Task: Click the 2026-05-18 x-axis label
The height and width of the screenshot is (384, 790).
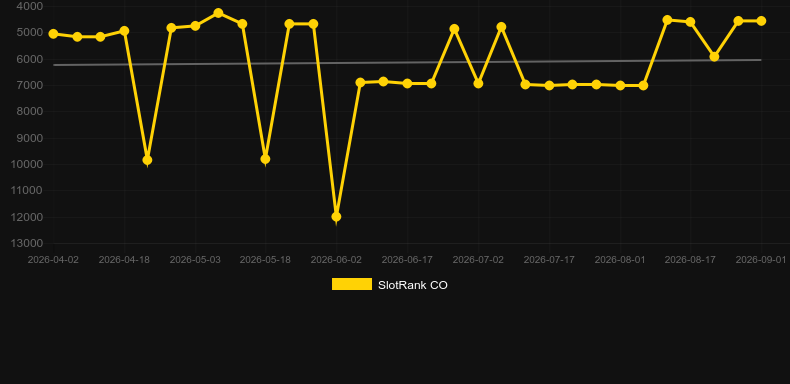Action: click(x=265, y=260)
